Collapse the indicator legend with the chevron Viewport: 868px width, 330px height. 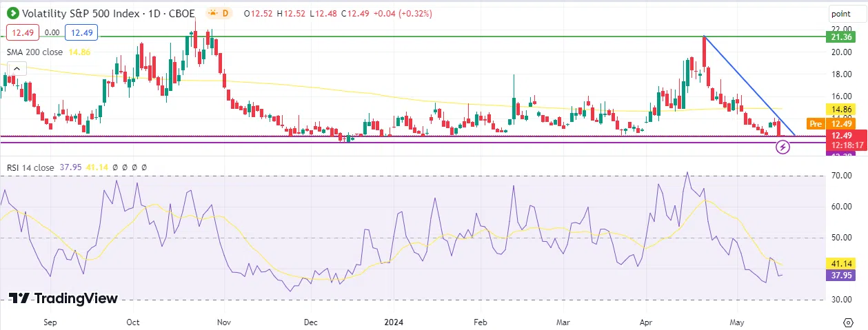(17, 68)
